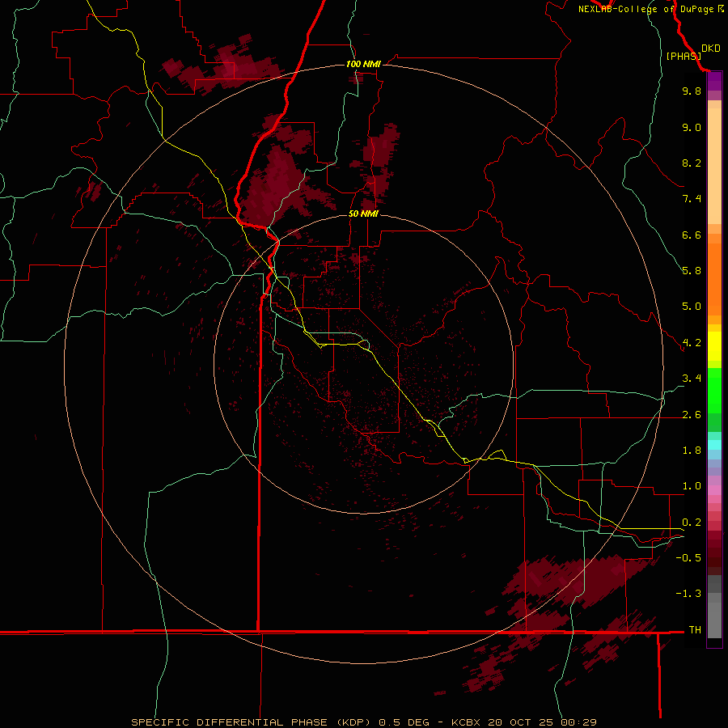This screenshot has height=728, width=728.
Task: Click the logo icon after DuPage text
Action: (720, 9)
